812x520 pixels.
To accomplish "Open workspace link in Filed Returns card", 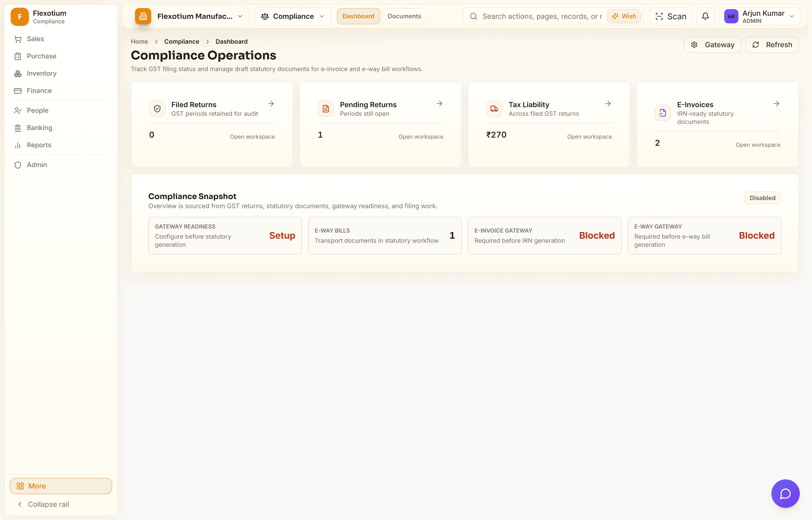I will pyautogui.click(x=252, y=137).
